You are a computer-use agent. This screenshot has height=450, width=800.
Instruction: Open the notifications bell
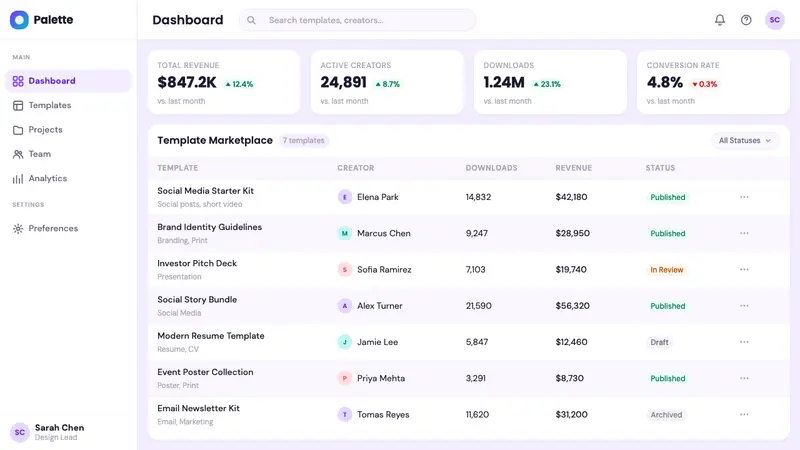(719, 20)
